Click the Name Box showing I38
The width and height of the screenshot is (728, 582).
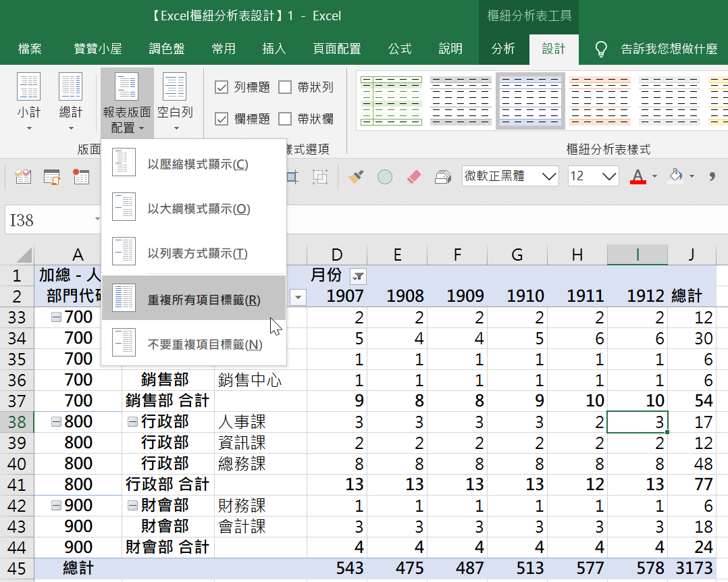[x=54, y=220]
